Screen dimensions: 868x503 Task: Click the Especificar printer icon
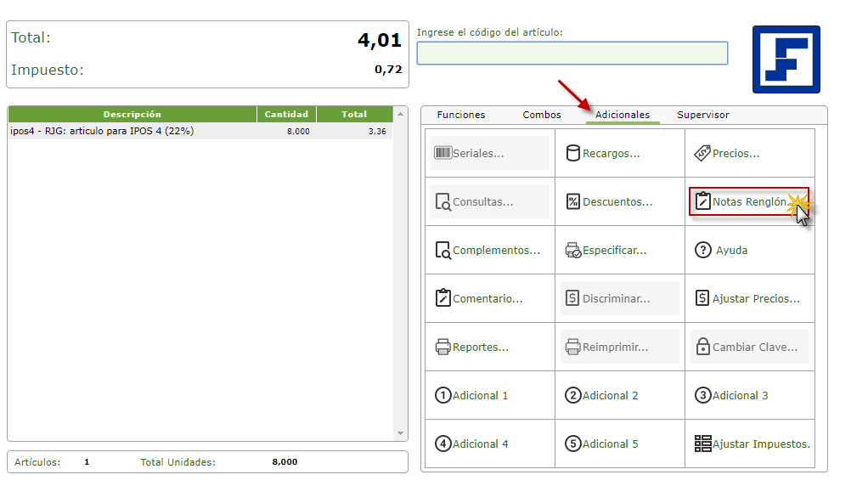tap(573, 251)
